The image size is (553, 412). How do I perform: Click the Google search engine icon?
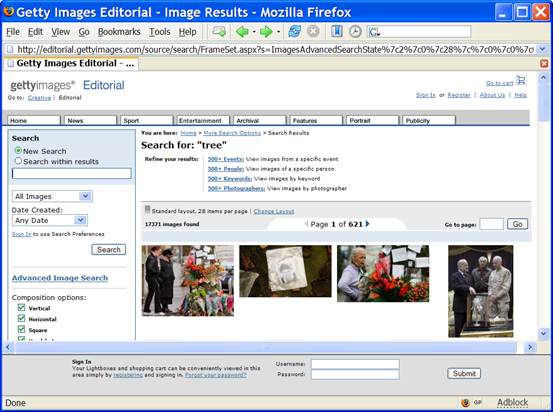(x=373, y=32)
